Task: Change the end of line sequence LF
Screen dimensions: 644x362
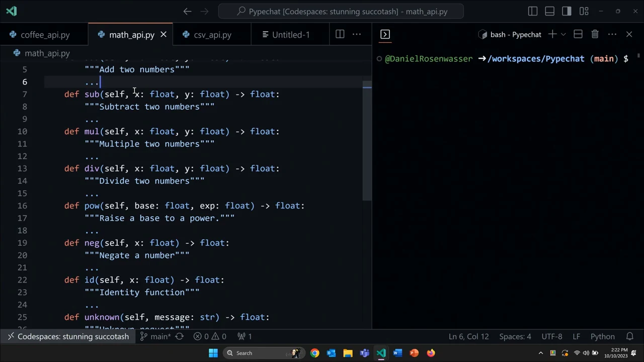Action: click(x=577, y=336)
